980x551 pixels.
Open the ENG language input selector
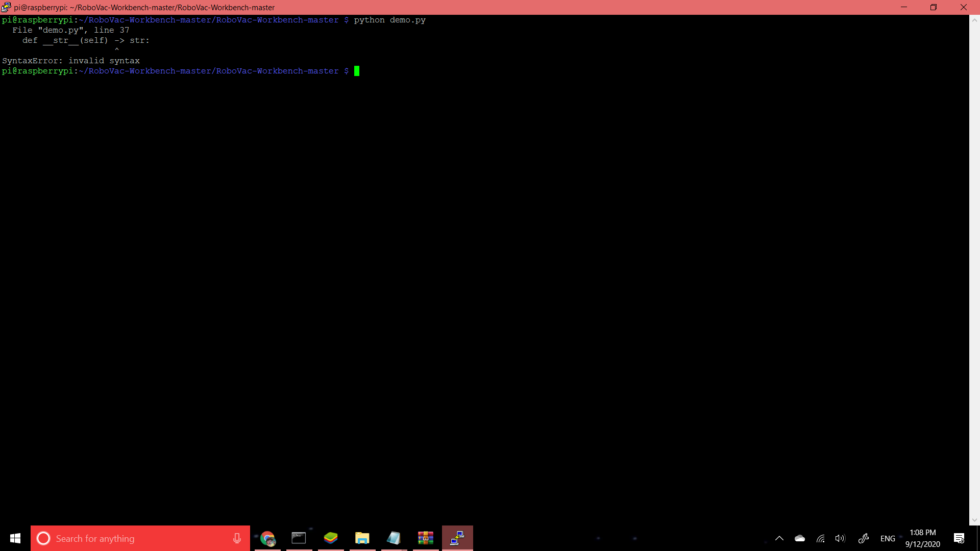[888, 538]
